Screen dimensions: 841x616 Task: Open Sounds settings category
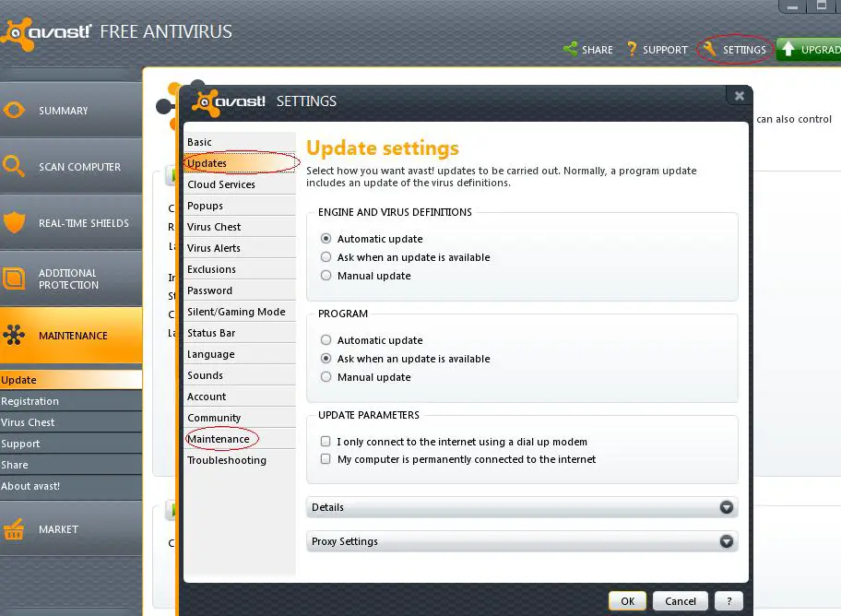(x=239, y=375)
